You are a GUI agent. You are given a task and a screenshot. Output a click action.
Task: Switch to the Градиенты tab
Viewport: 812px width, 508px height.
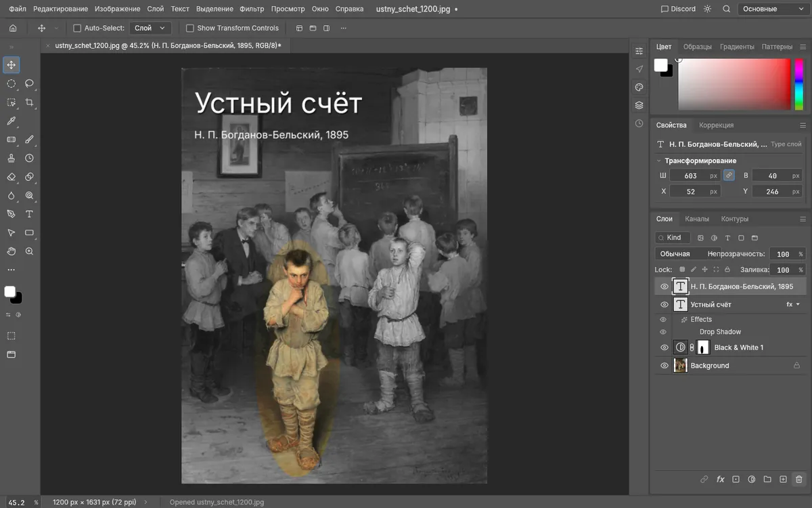[737, 47]
